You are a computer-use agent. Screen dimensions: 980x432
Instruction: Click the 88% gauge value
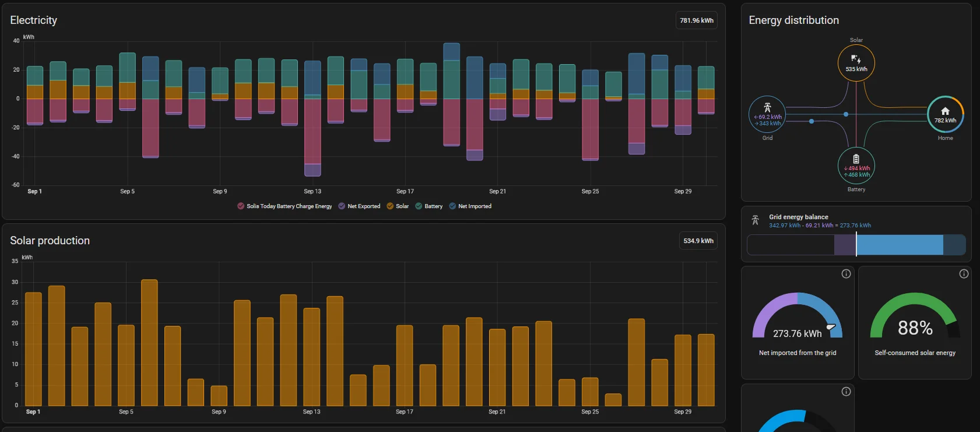(915, 328)
